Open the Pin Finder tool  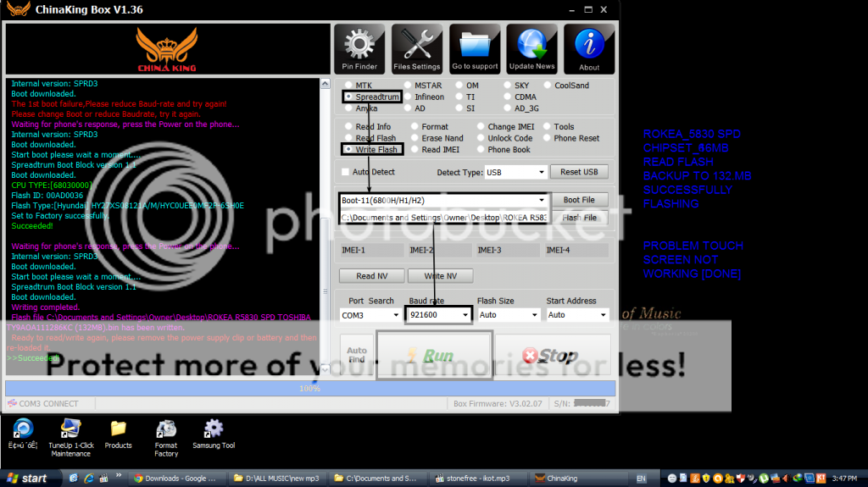tap(359, 49)
